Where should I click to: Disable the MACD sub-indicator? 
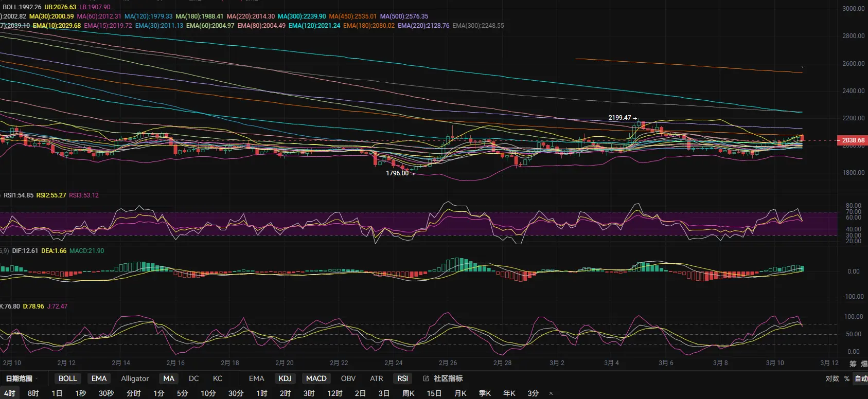(316, 378)
